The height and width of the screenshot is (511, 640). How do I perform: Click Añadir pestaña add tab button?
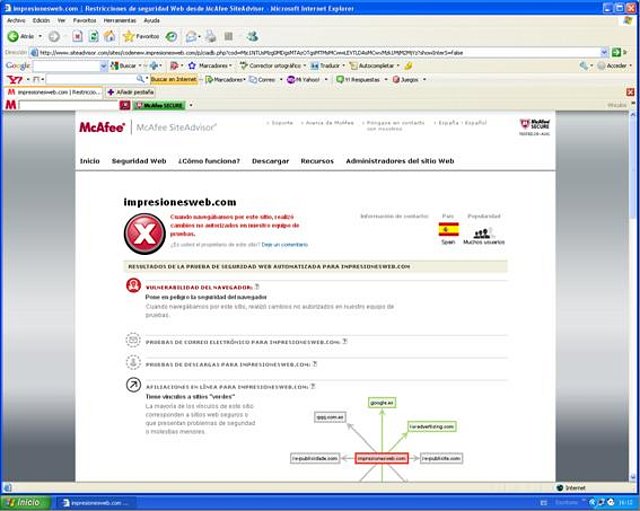[x=130, y=92]
